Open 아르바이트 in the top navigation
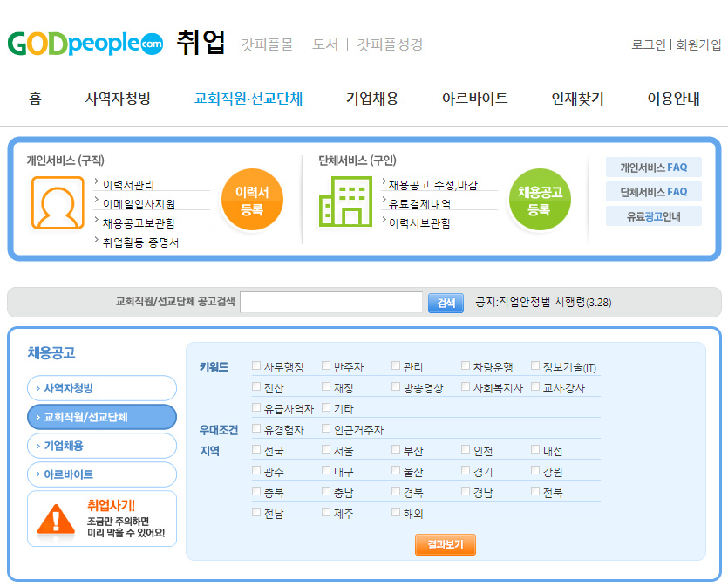Screen dimensions: 728x587 [x=475, y=99]
